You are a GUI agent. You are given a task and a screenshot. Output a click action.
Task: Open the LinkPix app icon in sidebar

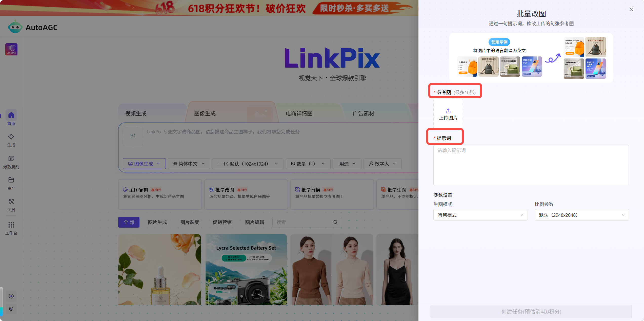11,49
